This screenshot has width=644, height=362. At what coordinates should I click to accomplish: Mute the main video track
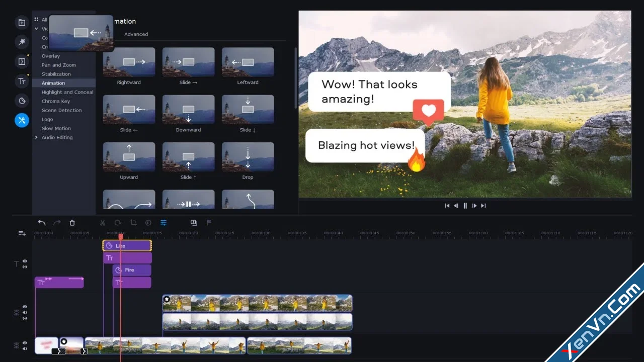[25, 348]
